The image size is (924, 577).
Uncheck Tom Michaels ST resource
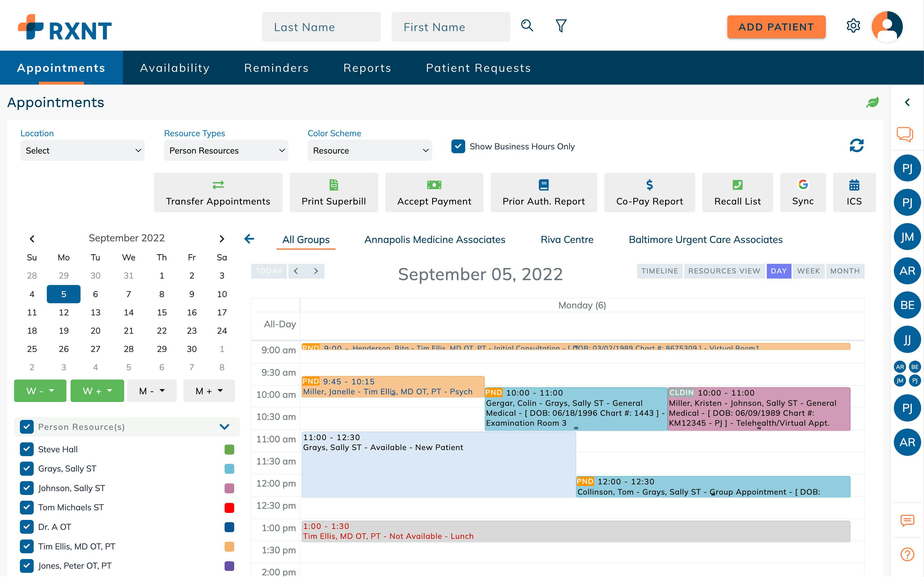pyautogui.click(x=27, y=507)
